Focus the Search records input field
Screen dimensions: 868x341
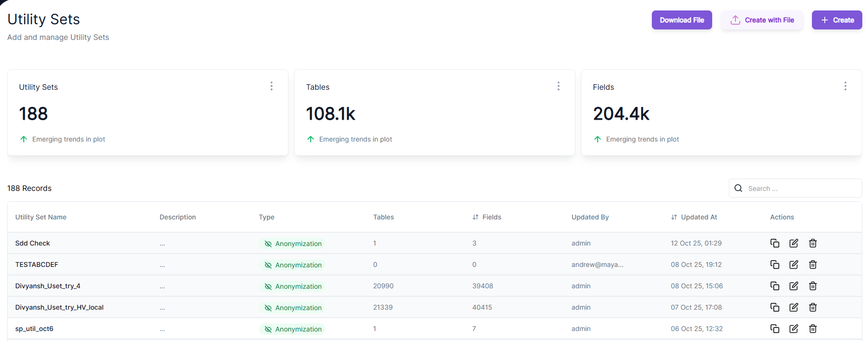click(801, 189)
